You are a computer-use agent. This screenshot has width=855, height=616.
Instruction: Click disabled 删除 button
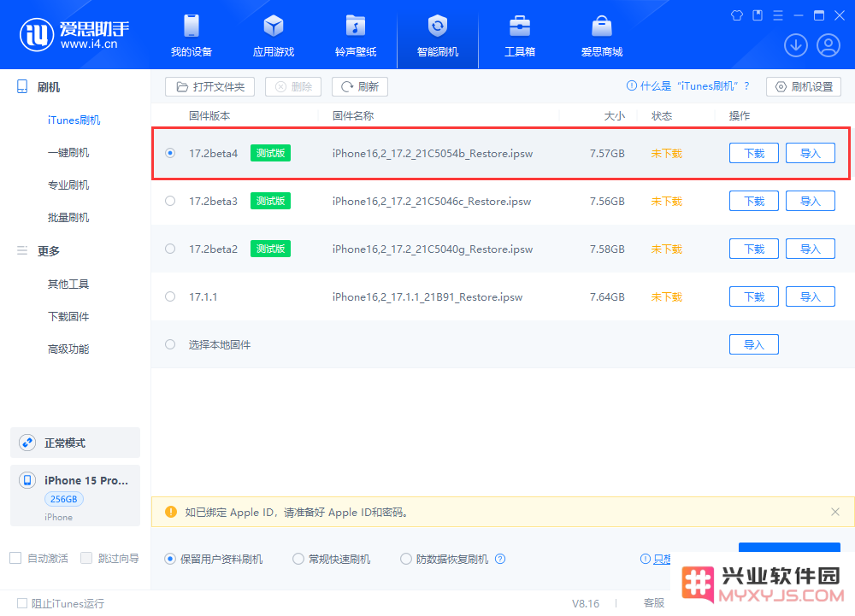coord(293,86)
